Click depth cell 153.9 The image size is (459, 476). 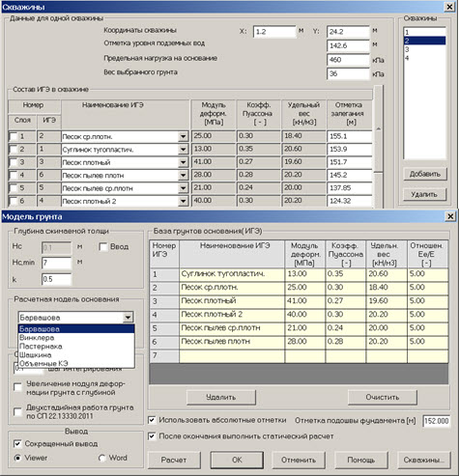pos(350,150)
